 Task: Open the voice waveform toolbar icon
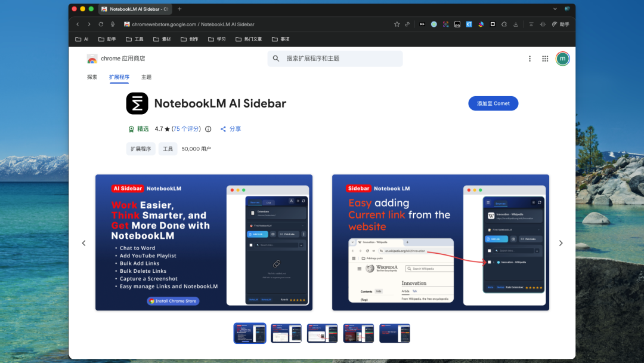click(x=543, y=24)
